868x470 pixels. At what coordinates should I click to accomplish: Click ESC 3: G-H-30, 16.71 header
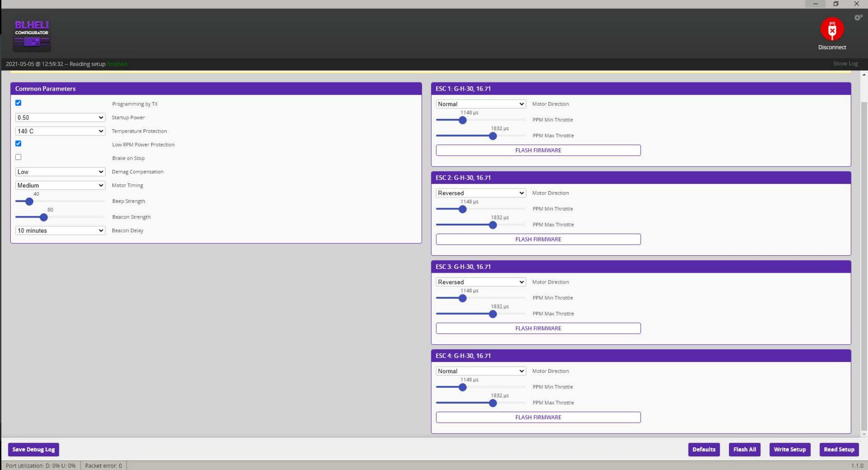point(641,267)
